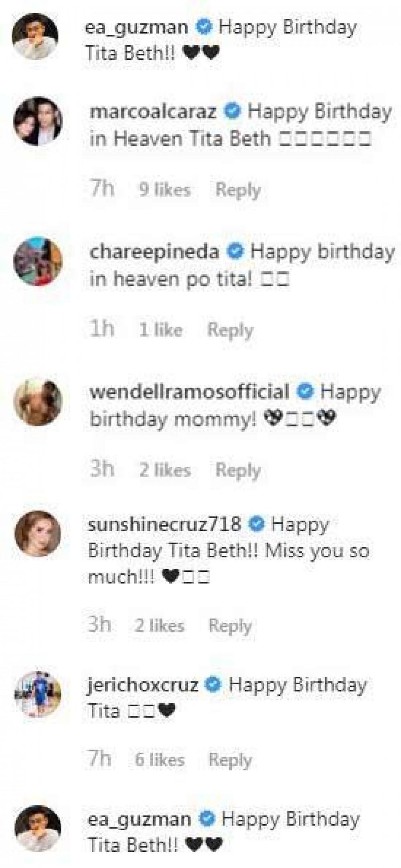The height and width of the screenshot is (868, 401).
Task: Reply to jerichoxcruz's comment
Action: (x=231, y=759)
